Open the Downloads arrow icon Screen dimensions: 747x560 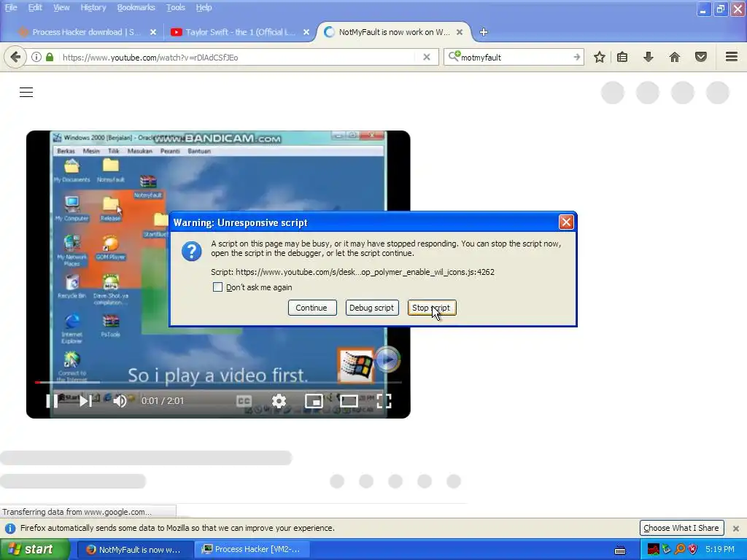[x=648, y=57]
